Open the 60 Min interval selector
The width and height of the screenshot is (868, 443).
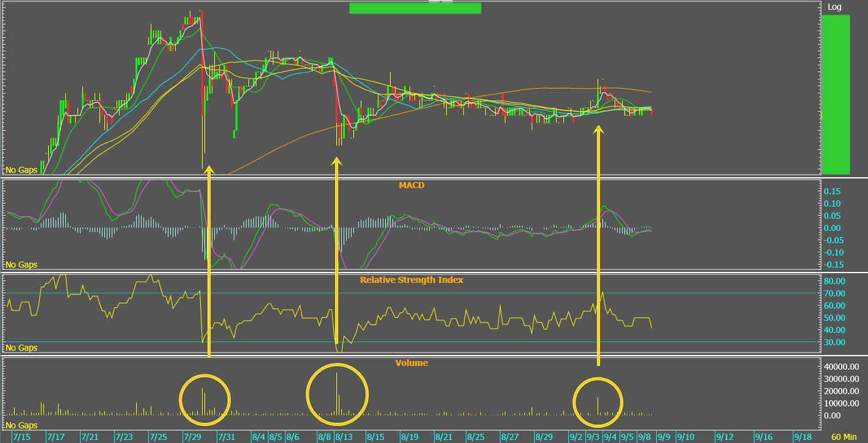pyautogui.click(x=844, y=438)
